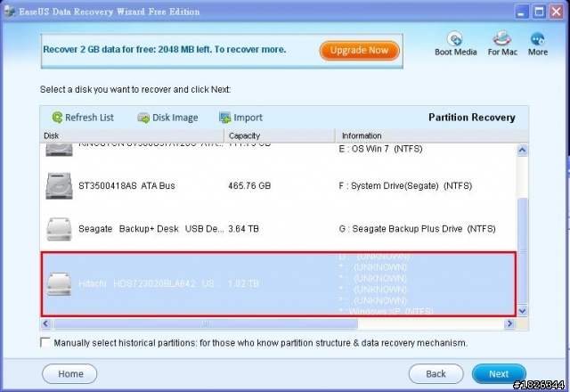Enable manually select historical partitions checkbox
The height and width of the screenshot is (392, 570).
pyautogui.click(x=45, y=342)
